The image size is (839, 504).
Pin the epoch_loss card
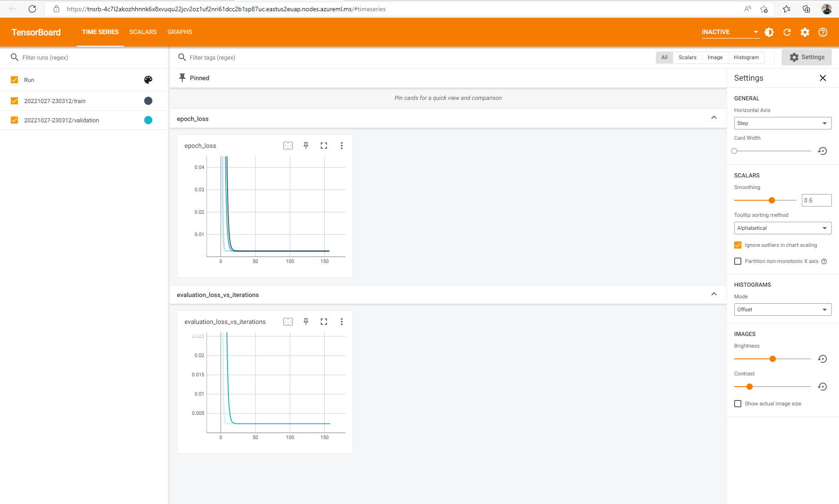tap(306, 146)
